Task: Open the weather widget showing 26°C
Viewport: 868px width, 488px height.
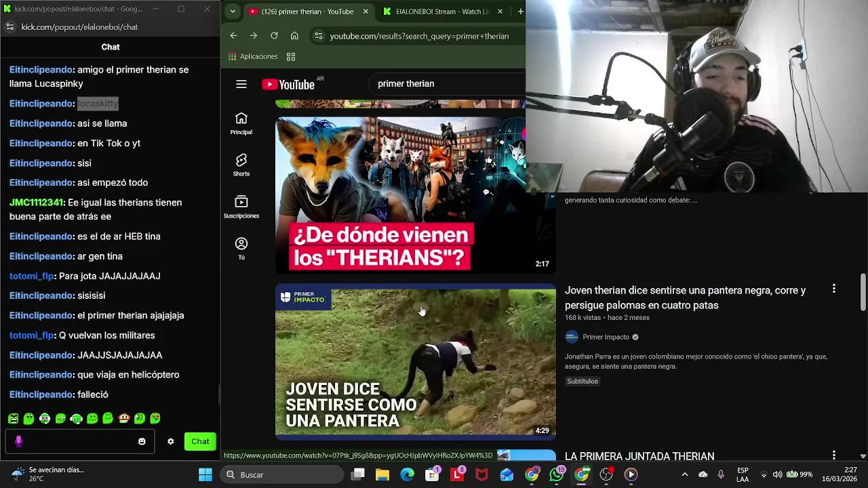Action: (x=47, y=474)
